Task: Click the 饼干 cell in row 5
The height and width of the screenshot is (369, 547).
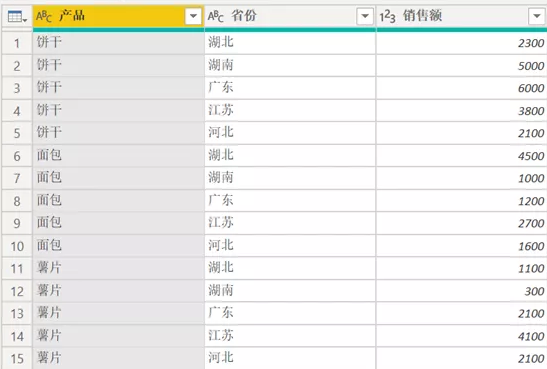Action: click(118, 133)
